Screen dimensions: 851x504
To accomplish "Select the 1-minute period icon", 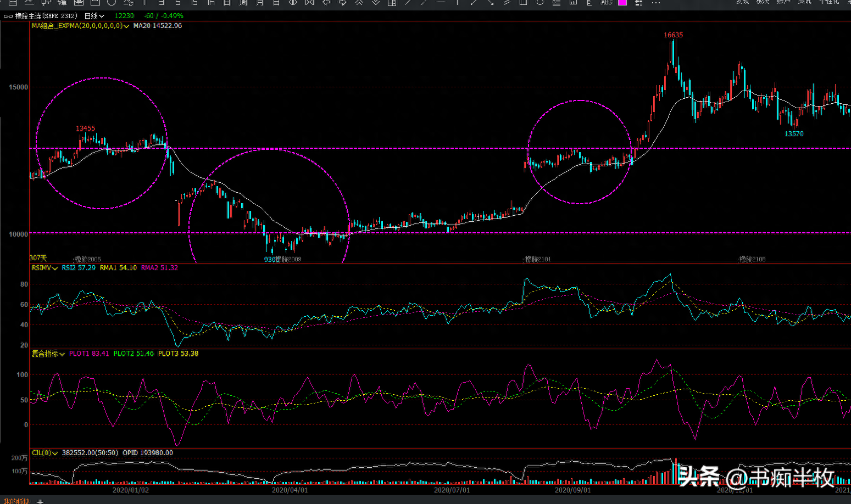I will click(144, 2).
